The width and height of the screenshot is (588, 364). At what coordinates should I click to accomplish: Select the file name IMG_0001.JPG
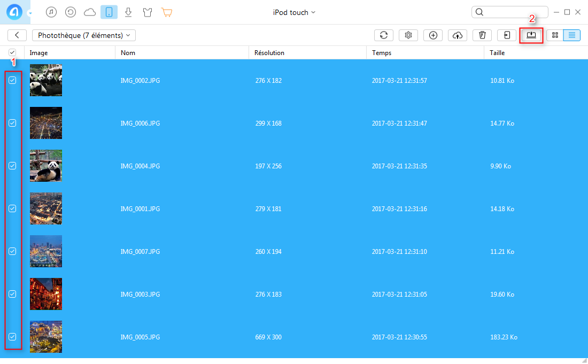(140, 209)
